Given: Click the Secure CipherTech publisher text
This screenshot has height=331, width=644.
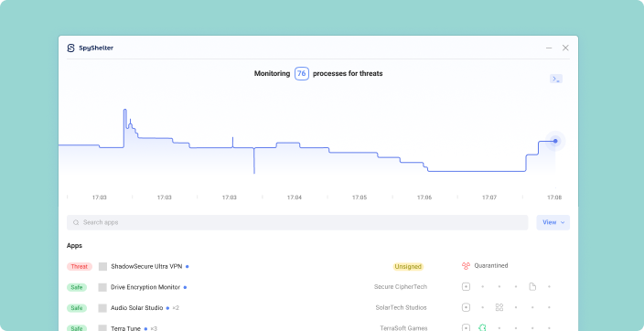Looking at the screenshot, I should pos(401,286).
